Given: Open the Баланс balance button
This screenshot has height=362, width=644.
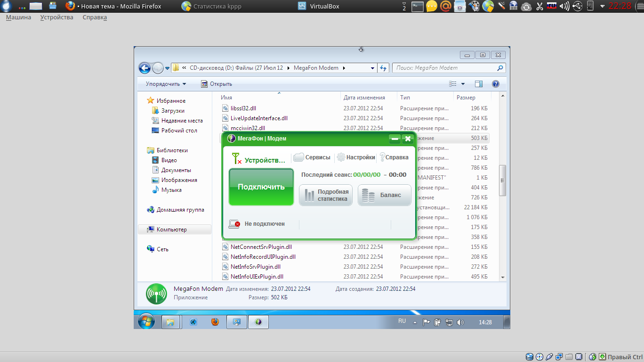Looking at the screenshot, I should (385, 195).
